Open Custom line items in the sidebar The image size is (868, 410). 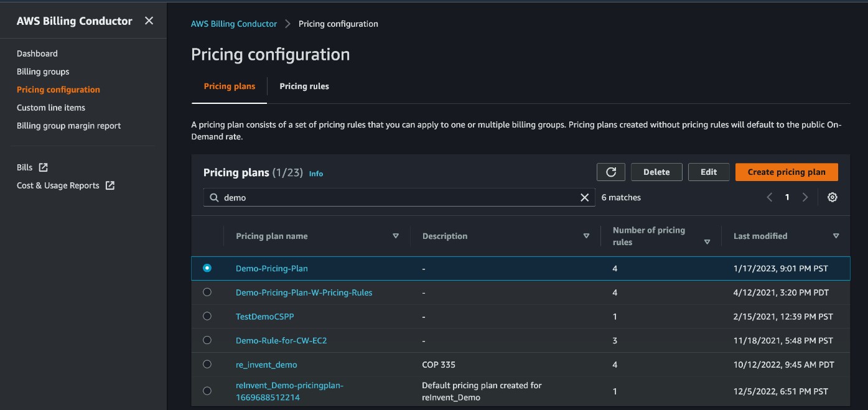(51, 108)
